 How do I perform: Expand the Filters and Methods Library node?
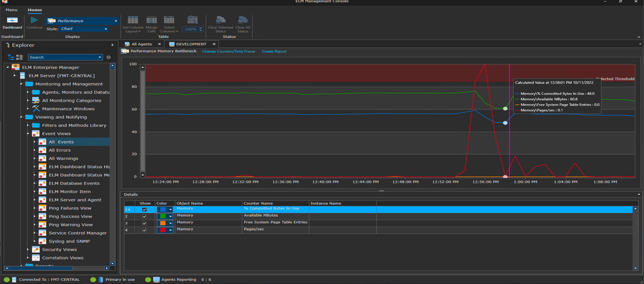(28, 125)
